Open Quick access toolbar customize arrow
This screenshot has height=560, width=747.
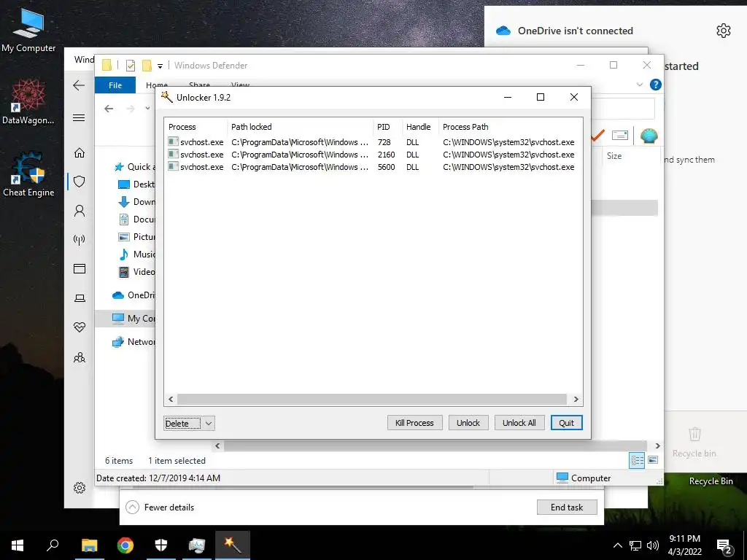[x=160, y=66]
